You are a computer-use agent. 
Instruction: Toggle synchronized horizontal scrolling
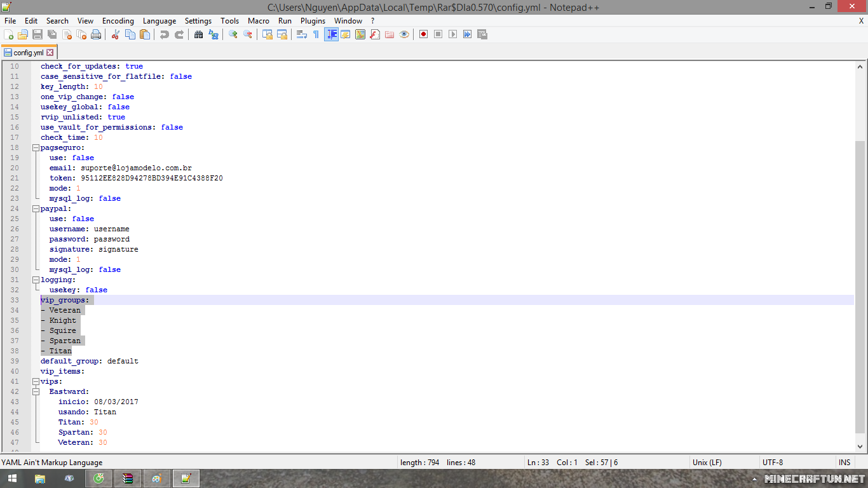click(282, 34)
